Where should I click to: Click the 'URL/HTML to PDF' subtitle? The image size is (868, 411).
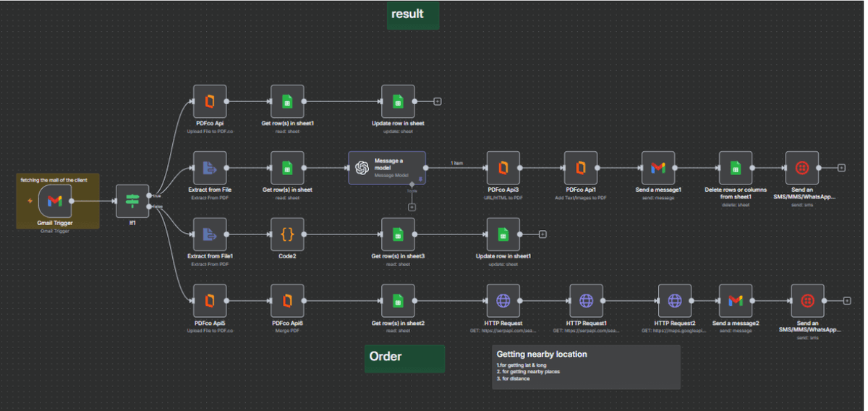[x=503, y=198]
